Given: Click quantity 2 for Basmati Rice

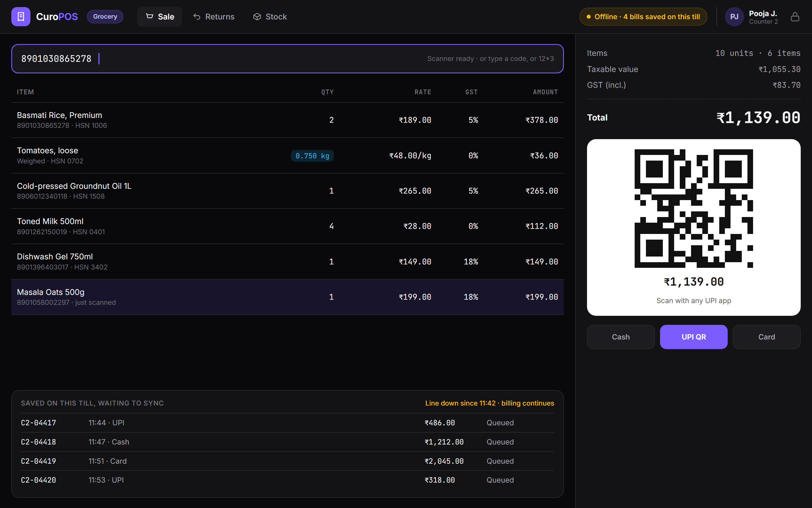Looking at the screenshot, I should 331,120.
